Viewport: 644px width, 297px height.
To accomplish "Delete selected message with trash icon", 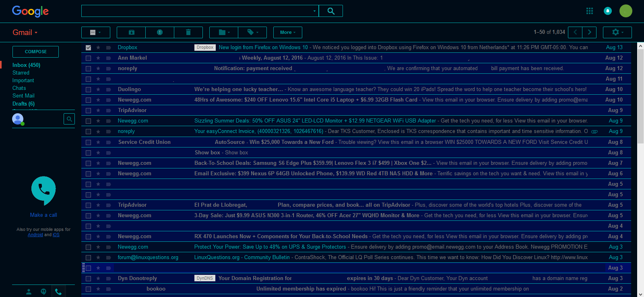I will point(188,32).
